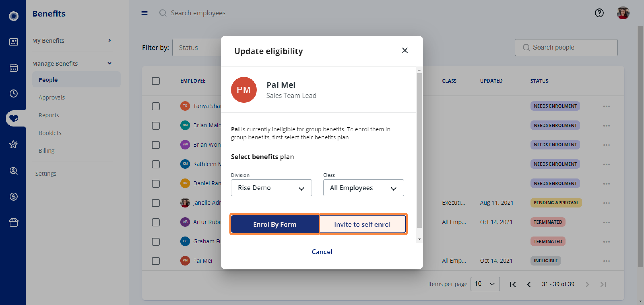
Task: Click Cancel in the dialog
Action: [322, 252]
